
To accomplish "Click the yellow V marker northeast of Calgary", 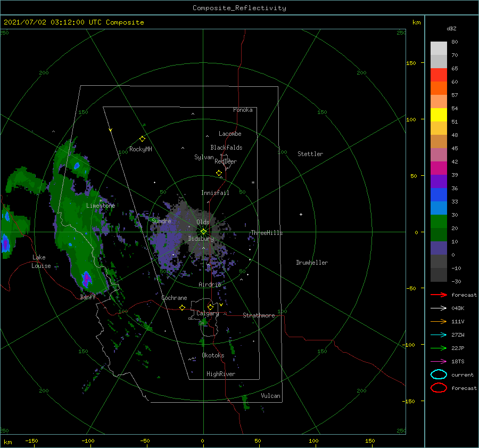I will coord(221,305).
